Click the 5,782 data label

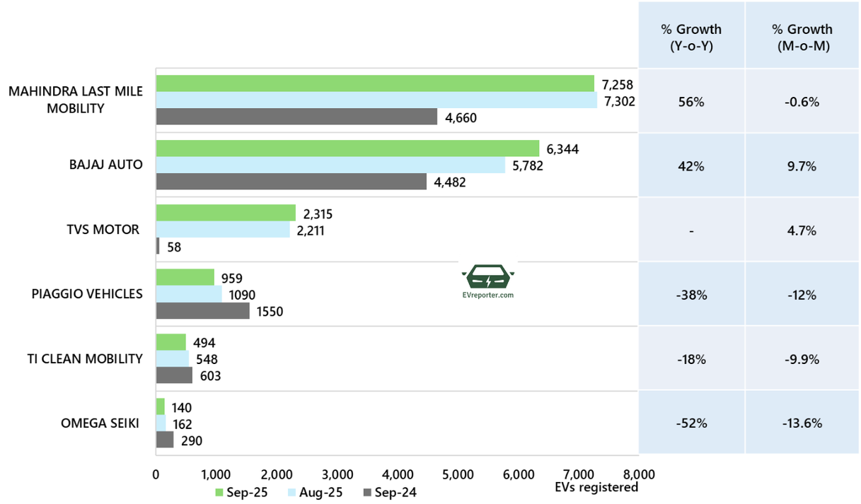click(529, 166)
